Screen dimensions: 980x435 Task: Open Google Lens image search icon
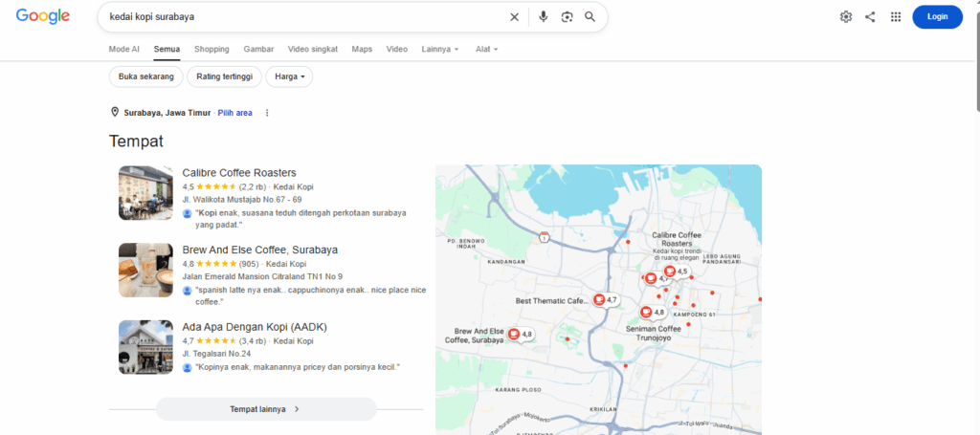(567, 17)
